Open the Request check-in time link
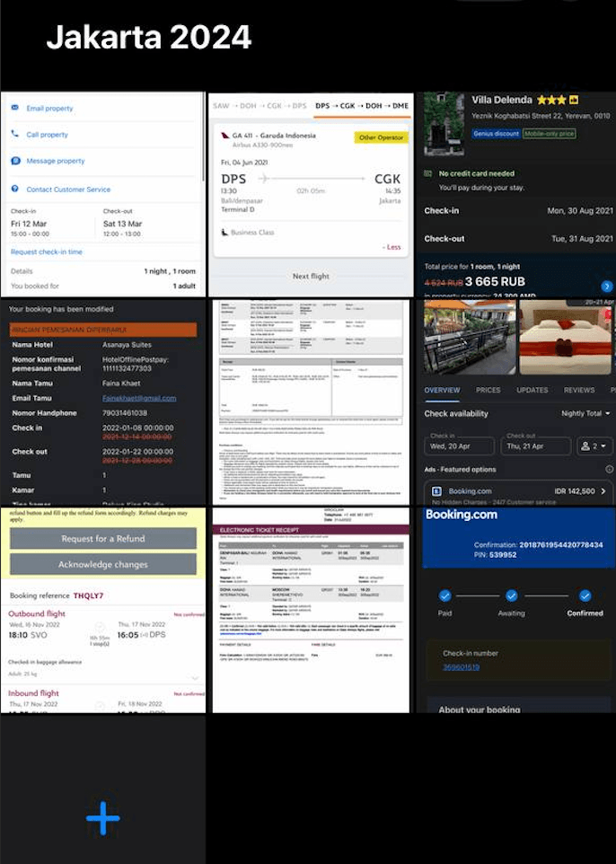616x864 pixels. point(46,252)
